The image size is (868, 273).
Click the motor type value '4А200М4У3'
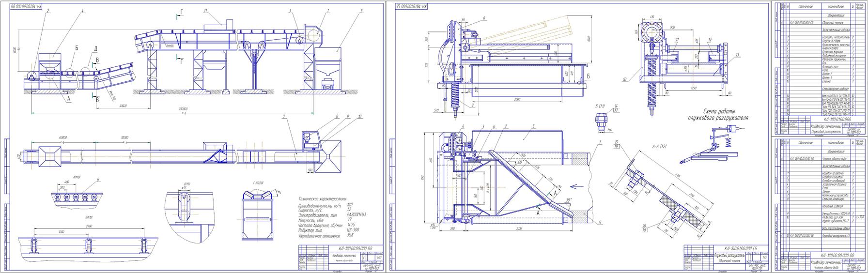tap(356, 215)
